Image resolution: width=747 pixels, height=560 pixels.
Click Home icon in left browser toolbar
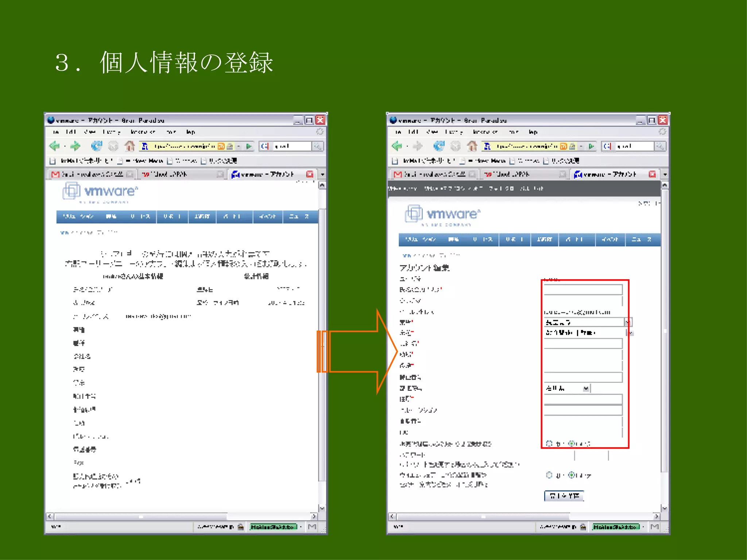coord(129,146)
